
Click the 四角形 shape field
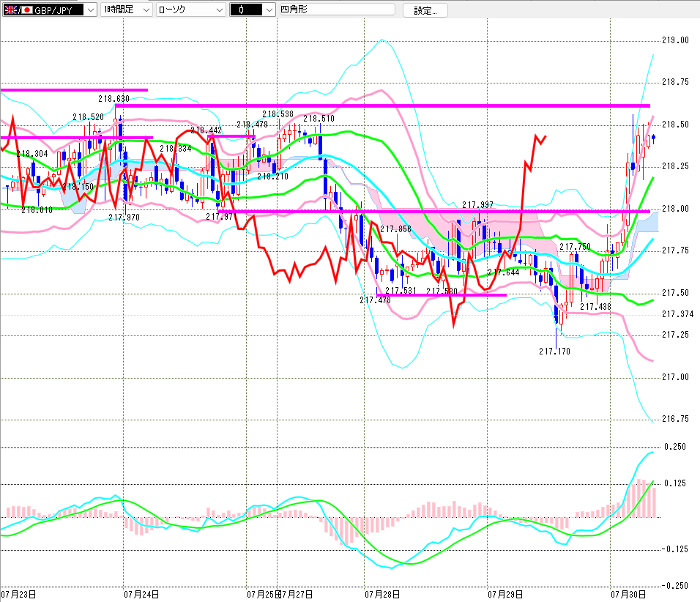click(x=337, y=10)
